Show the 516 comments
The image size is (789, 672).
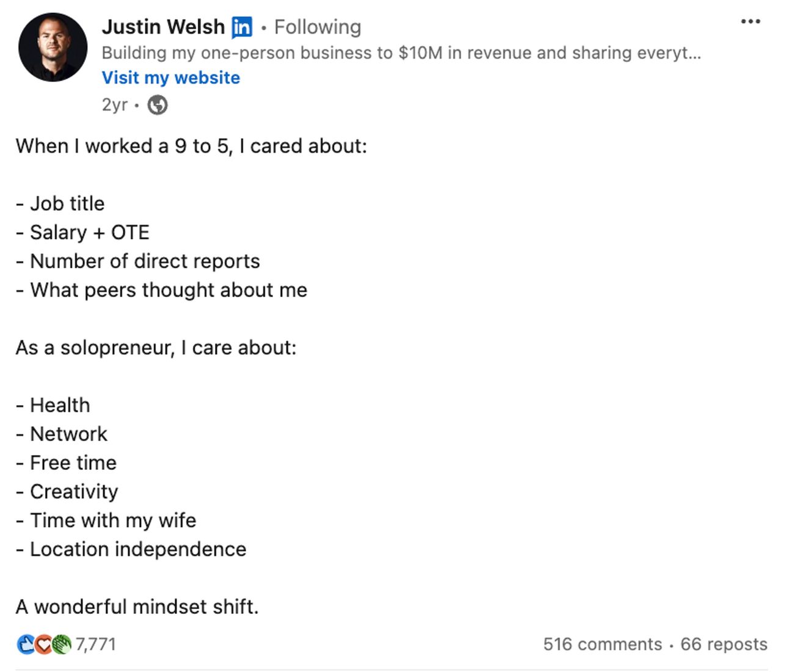(x=603, y=644)
